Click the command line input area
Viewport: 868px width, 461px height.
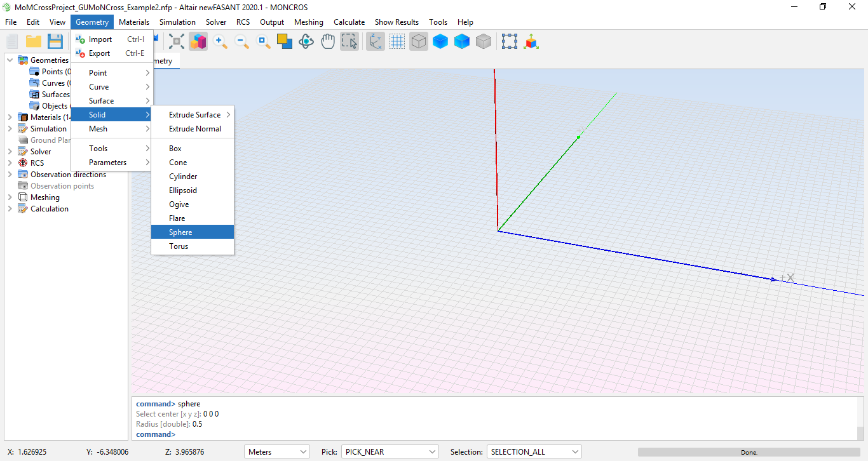coord(445,434)
